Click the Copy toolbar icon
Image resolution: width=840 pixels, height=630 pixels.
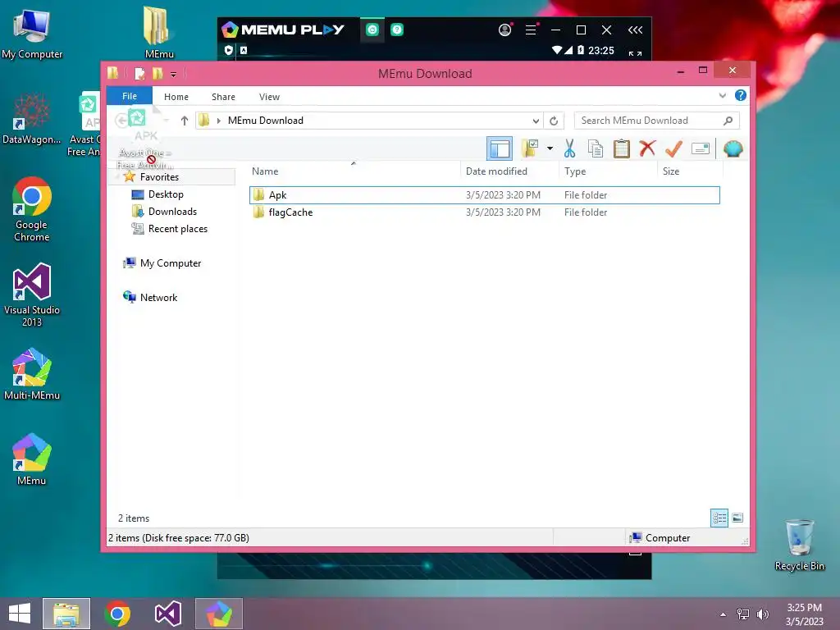pyautogui.click(x=596, y=148)
